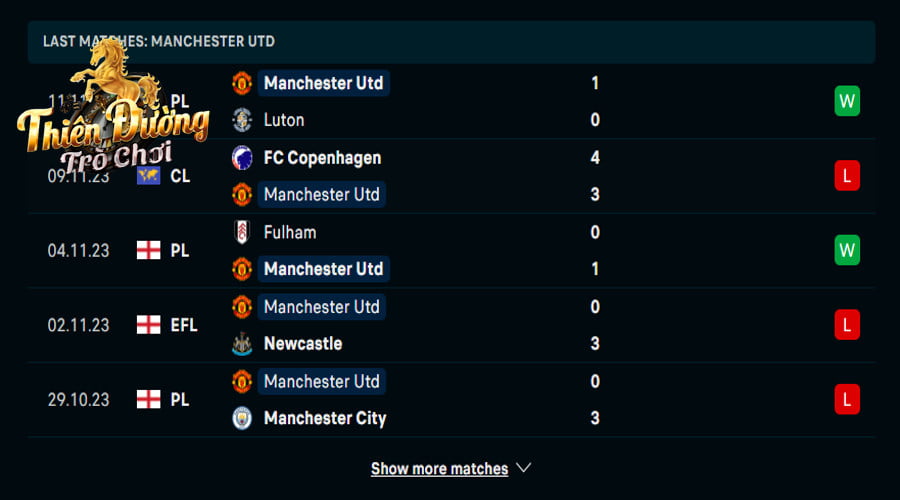Click the FC Copenhagen club crest
The height and width of the screenshot is (500, 900).
242,158
